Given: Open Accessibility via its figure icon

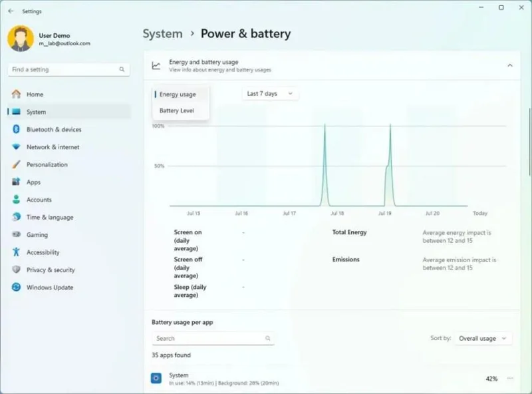Looking at the screenshot, I should point(16,252).
